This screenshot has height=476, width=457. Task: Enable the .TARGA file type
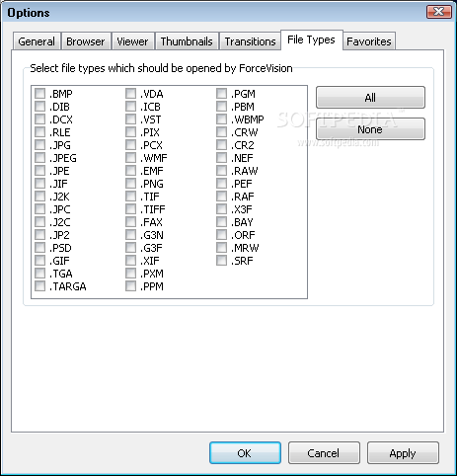(39, 286)
